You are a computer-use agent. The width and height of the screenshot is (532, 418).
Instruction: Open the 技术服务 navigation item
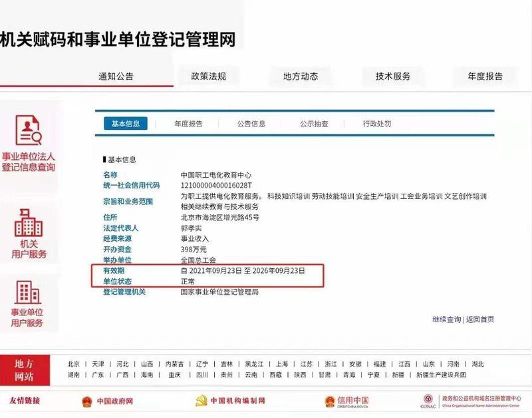pyautogui.click(x=393, y=77)
